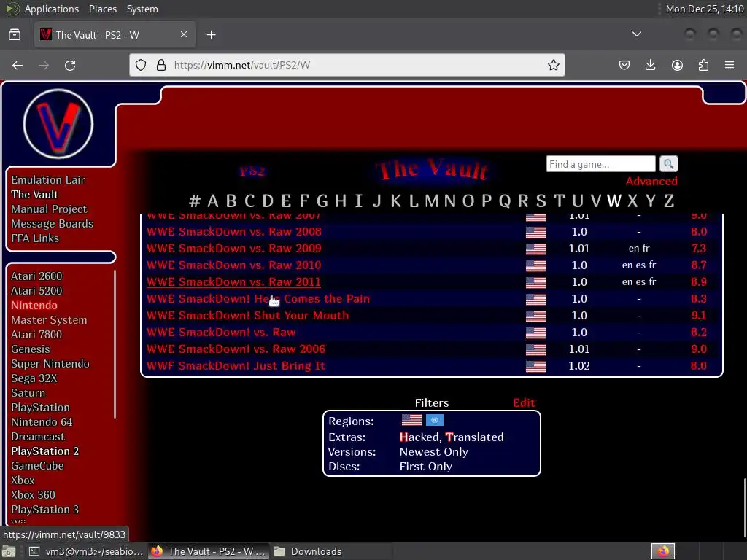Open Message Boards in the sidebar
The height and width of the screenshot is (560, 747).
tap(52, 224)
